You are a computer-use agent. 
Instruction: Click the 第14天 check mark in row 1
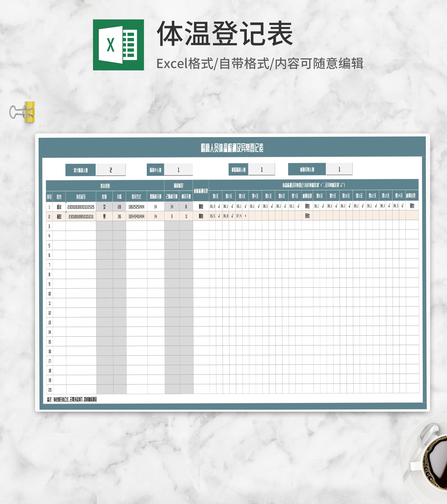402,206
